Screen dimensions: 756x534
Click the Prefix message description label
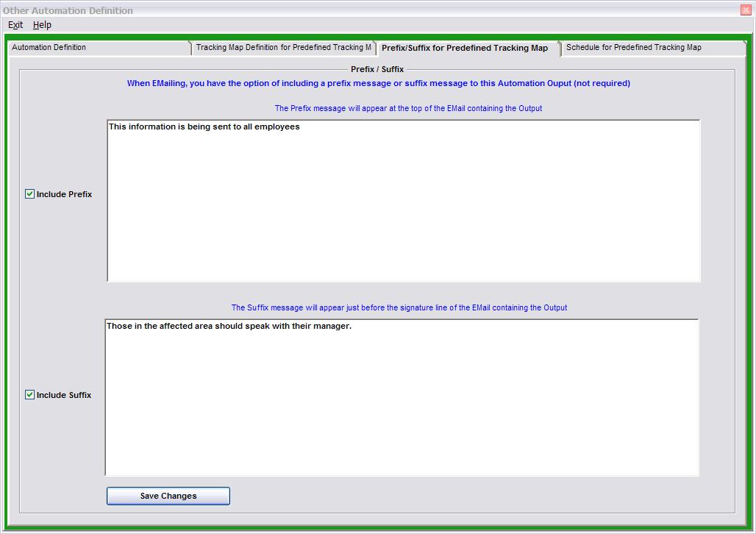click(x=408, y=109)
